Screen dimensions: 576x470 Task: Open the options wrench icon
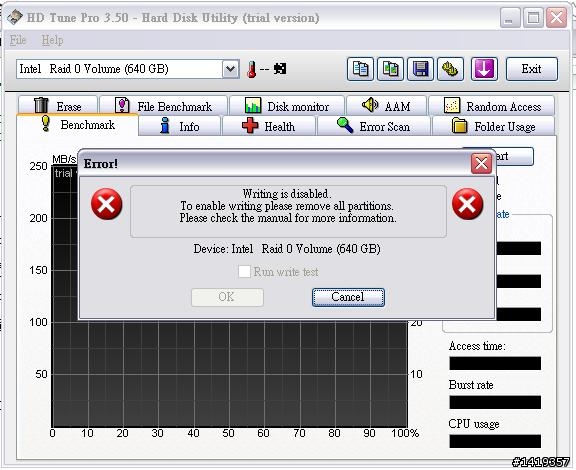point(450,69)
